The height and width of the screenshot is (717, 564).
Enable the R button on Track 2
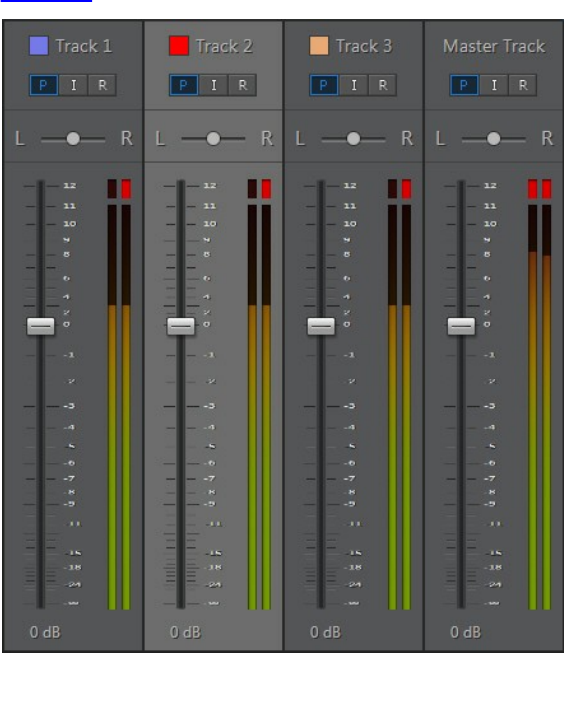[x=242, y=85]
